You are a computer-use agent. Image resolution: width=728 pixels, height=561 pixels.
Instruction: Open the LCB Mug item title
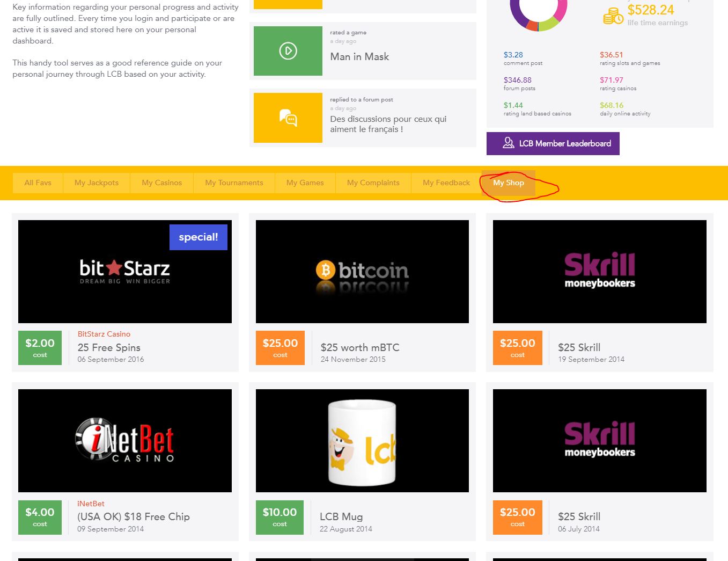[x=341, y=516]
